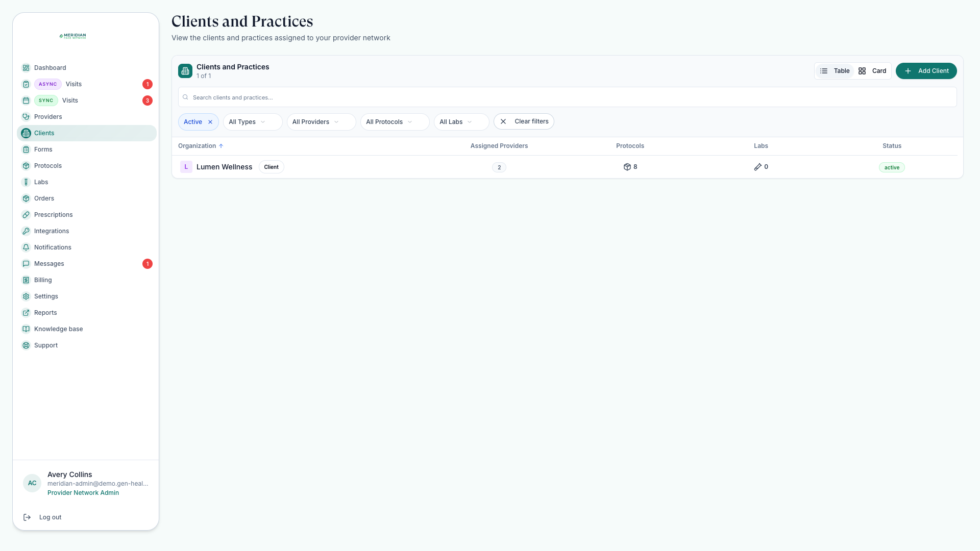980x551 pixels.
Task: Switch to Table view
Action: (x=835, y=71)
